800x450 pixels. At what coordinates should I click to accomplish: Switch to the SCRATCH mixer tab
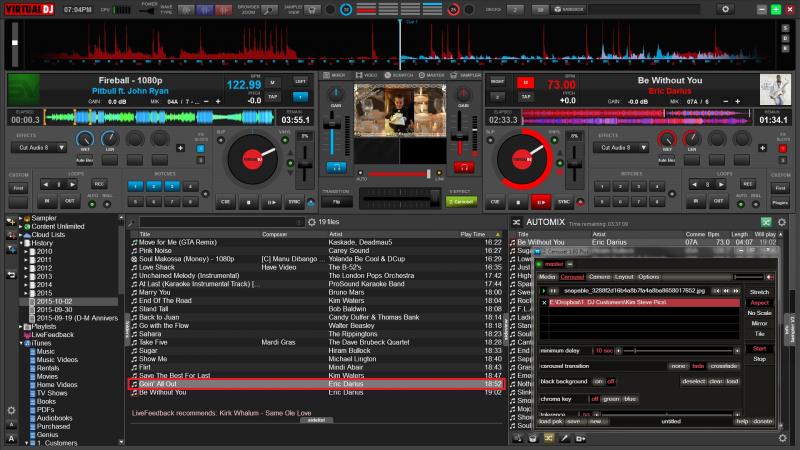(x=398, y=75)
